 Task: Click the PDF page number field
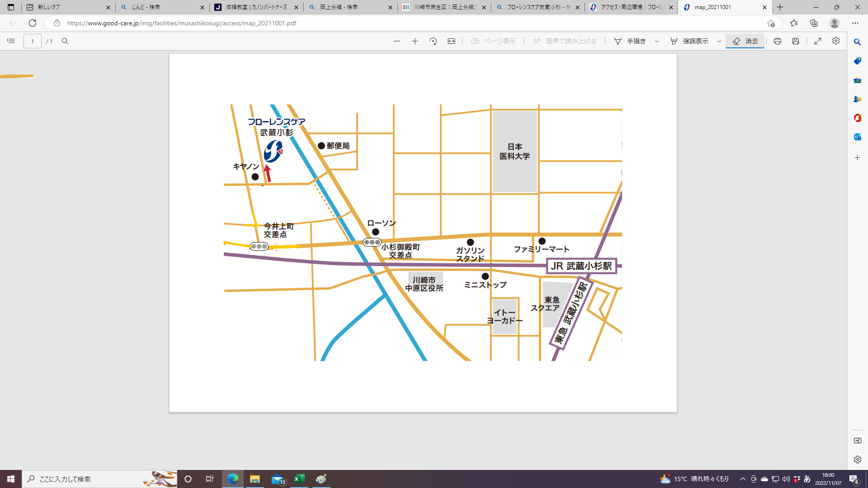pyautogui.click(x=33, y=41)
